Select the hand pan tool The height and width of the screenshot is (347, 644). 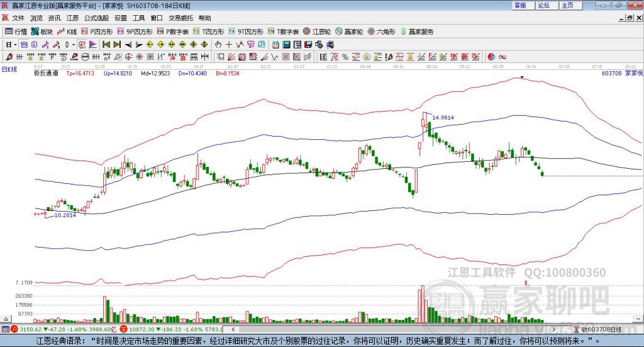click(218, 45)
